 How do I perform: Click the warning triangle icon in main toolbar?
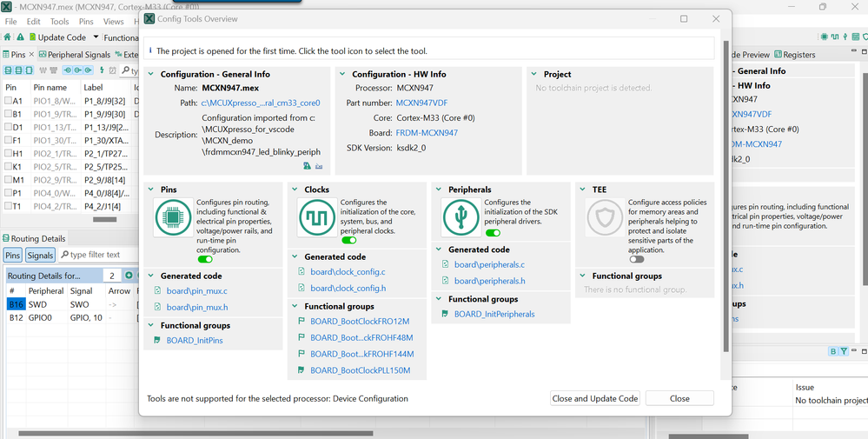(x=21, y=37)
